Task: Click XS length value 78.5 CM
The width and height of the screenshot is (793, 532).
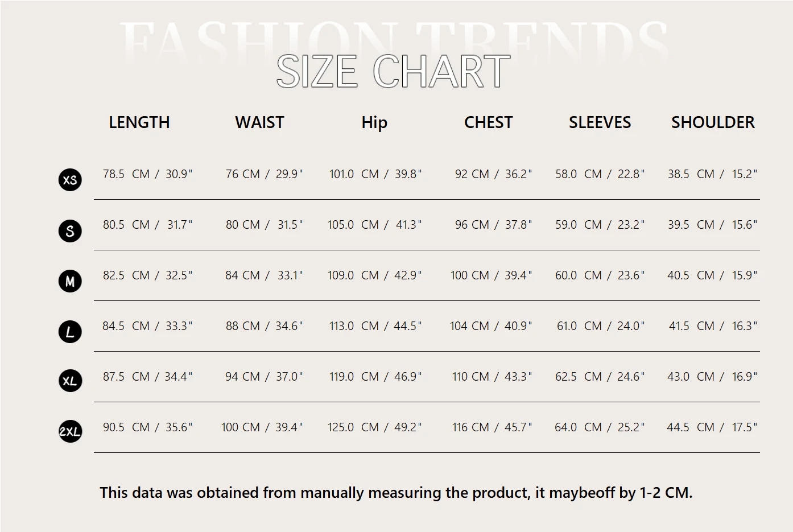Action: [x=126, y=174]
